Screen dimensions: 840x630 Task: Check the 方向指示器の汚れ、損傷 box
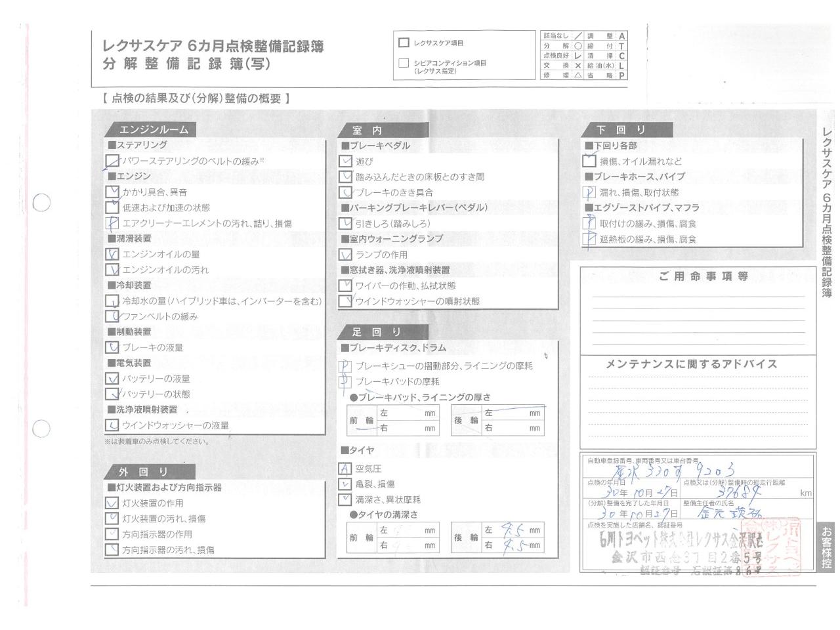point(112,550)
